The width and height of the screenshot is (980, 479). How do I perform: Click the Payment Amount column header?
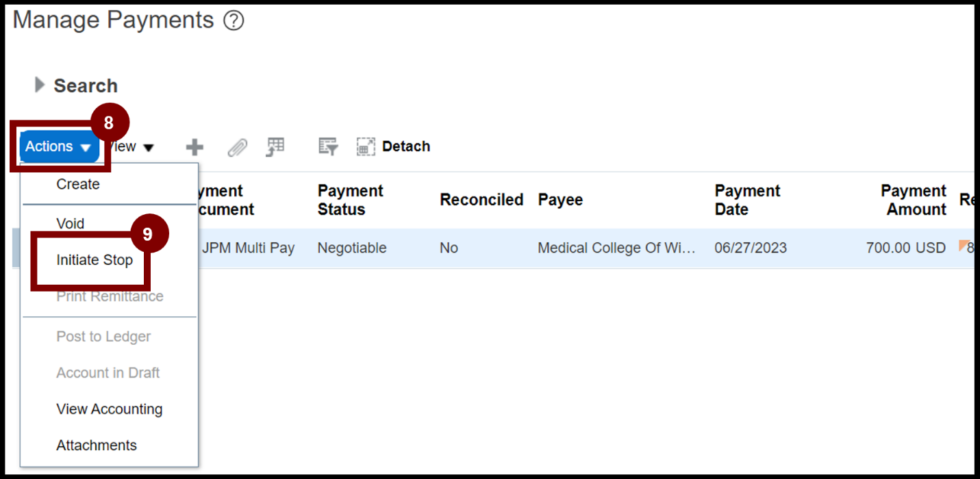click(x=913, y=200)
